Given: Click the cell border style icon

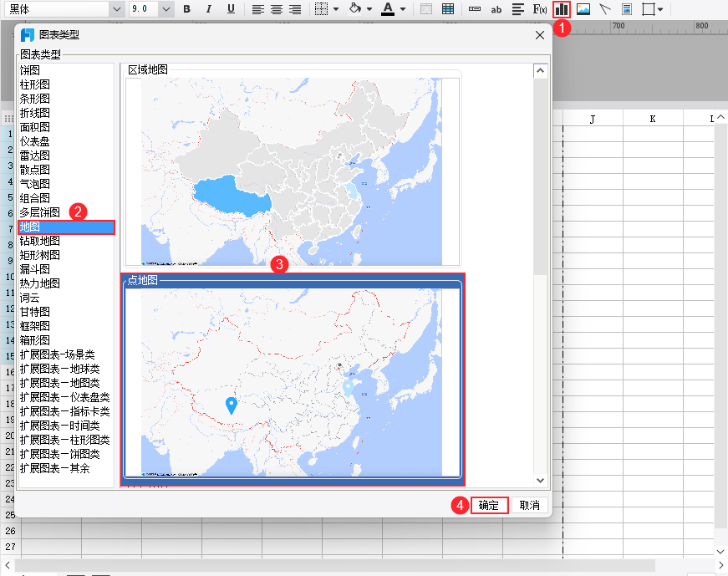Looking at the screenshot, I should [x=321, y=9].
